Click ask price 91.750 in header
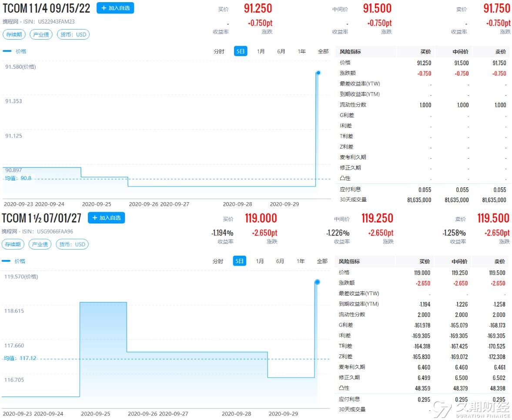 click(496, 9)
